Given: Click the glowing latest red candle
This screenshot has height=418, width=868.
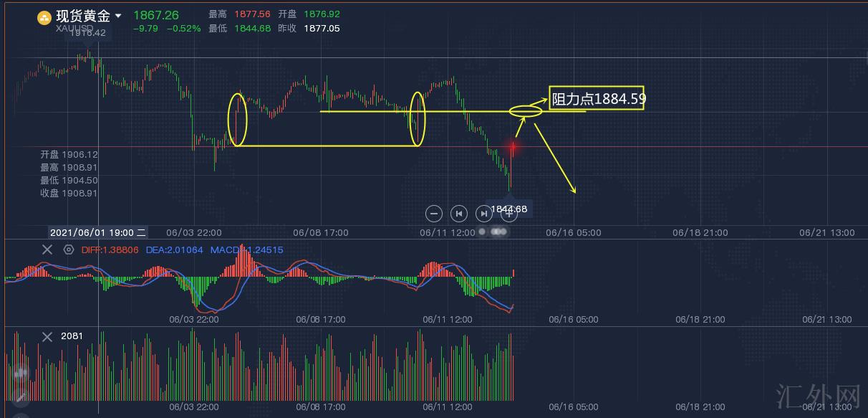Looking at the screenshot, I should tap(513, 148).
